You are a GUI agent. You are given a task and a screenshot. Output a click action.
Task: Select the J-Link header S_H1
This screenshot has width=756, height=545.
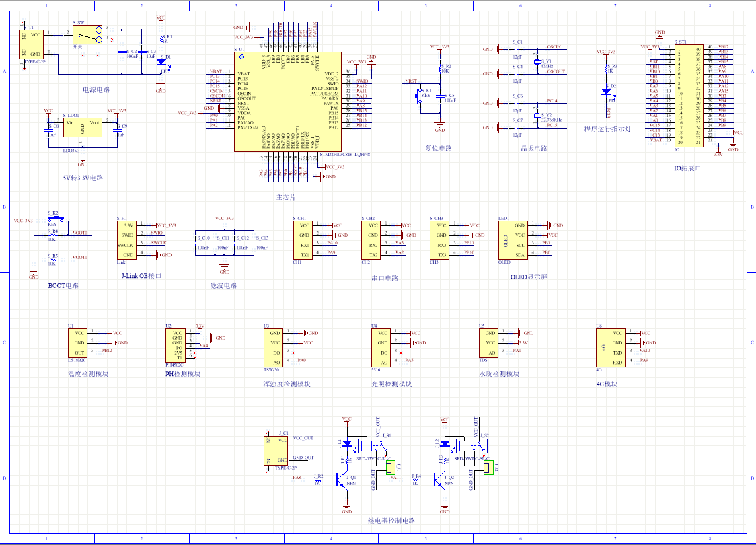pyautogui.click(x=127, y=240)
